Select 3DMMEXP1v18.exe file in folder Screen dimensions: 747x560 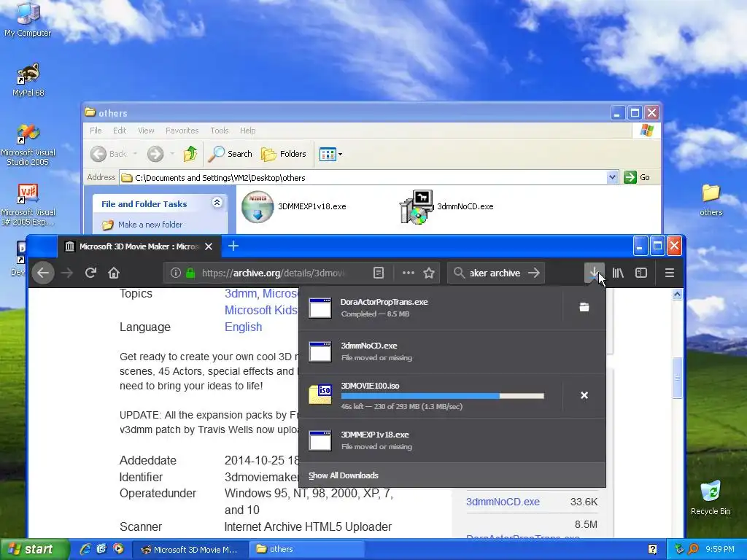294,206
